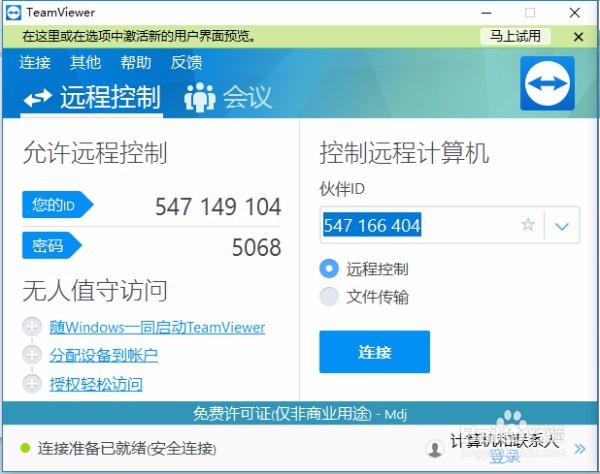This screenshot has height=474, width=600.
Task: Click the green connection status indicator dot
Action: tap(25, 448)
